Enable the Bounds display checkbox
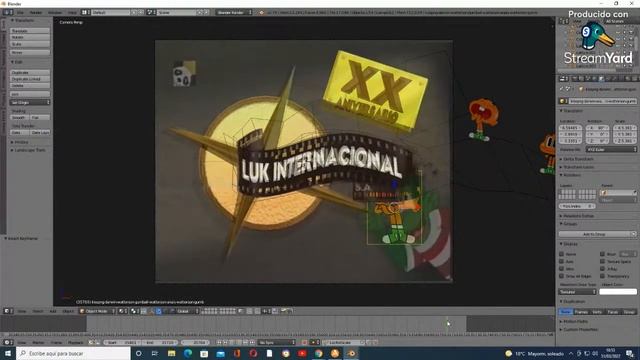This screenshot has width=640, height=360. click(602, 254)
